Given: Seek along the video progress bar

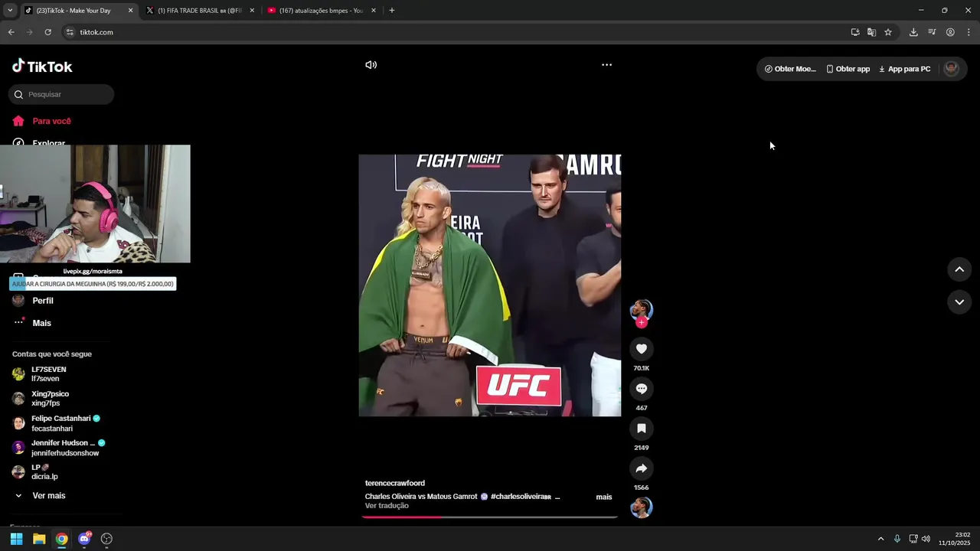Looking at the screenshot, I should [490, 517].
